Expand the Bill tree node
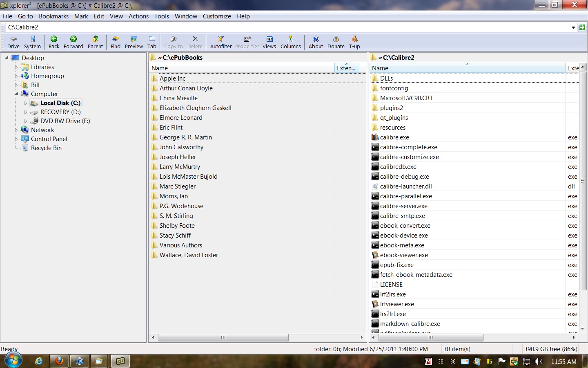Viewport: 588px width, 368px height. 16,85
